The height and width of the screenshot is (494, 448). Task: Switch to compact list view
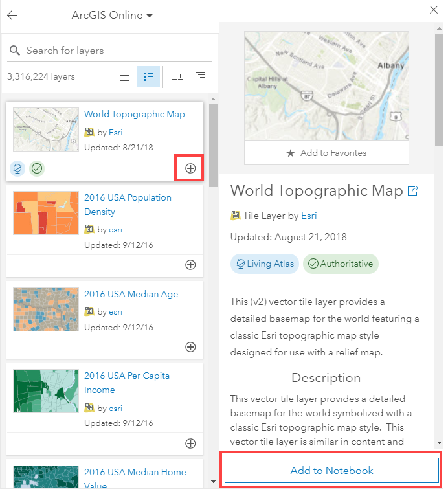(x=125, y=76)
